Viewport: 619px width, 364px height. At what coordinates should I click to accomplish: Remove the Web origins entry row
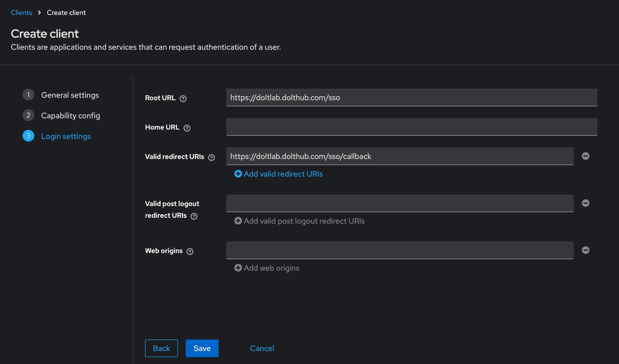(x=586, y=250)
